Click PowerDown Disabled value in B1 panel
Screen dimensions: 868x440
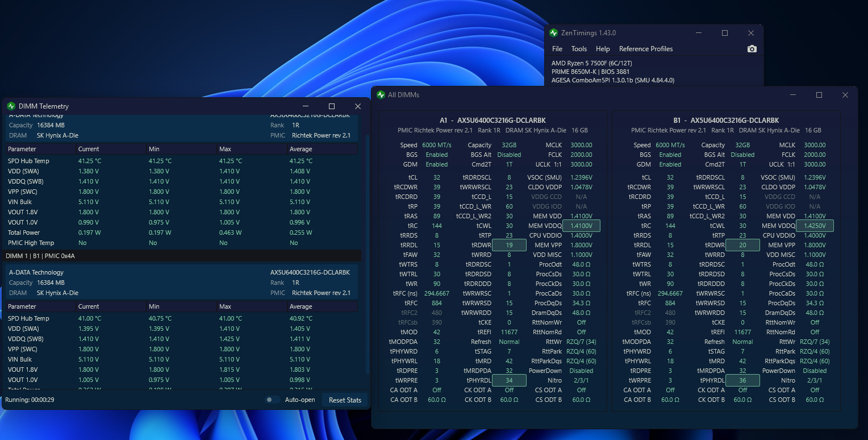coord(815,371)
